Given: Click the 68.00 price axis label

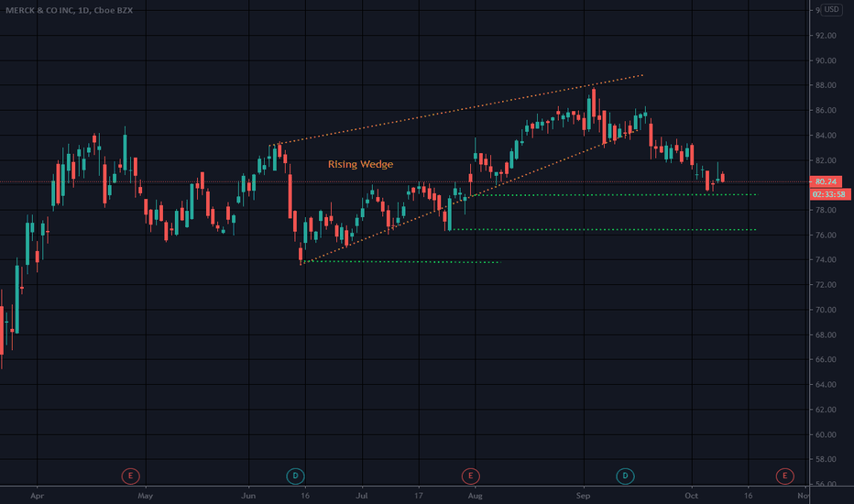Looking at the screenshot, I should [825, 334].
